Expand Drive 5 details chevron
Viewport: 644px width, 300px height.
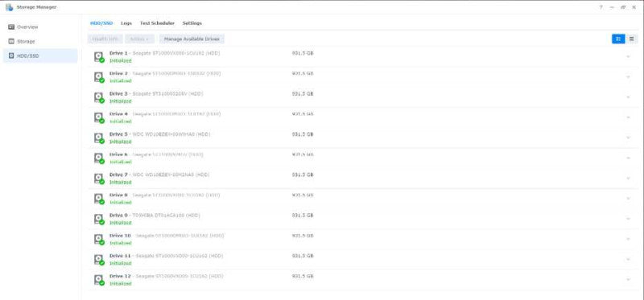[628, 138]
